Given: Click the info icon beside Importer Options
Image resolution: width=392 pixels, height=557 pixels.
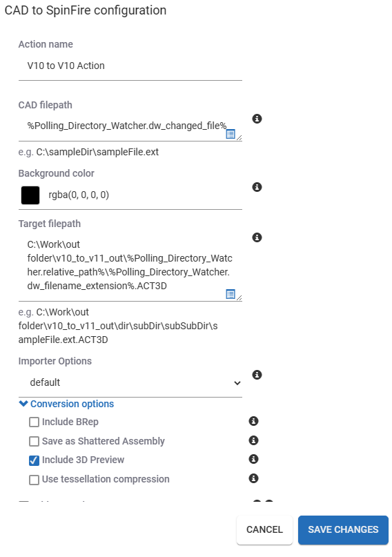Looking at the screenshot, I should [257, 375].
